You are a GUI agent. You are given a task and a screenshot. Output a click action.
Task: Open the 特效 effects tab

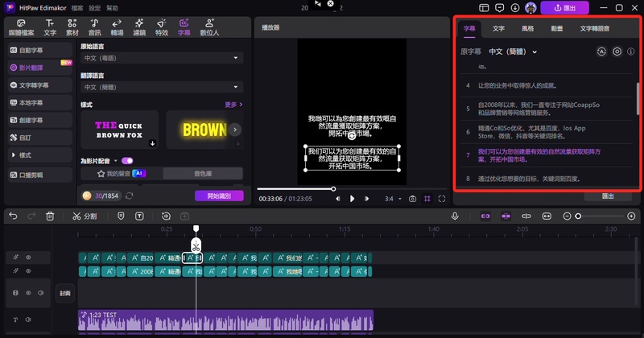162,27
